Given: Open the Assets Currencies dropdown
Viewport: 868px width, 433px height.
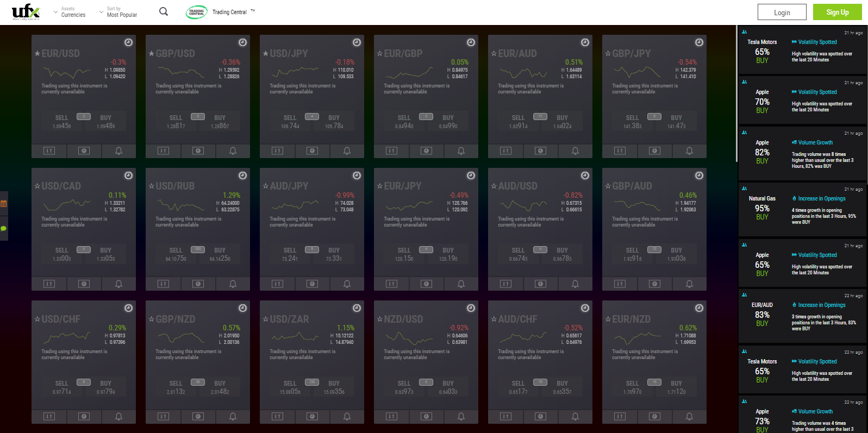Looking at the screenshot, I should pyautogui.click(x=70, y=12).
